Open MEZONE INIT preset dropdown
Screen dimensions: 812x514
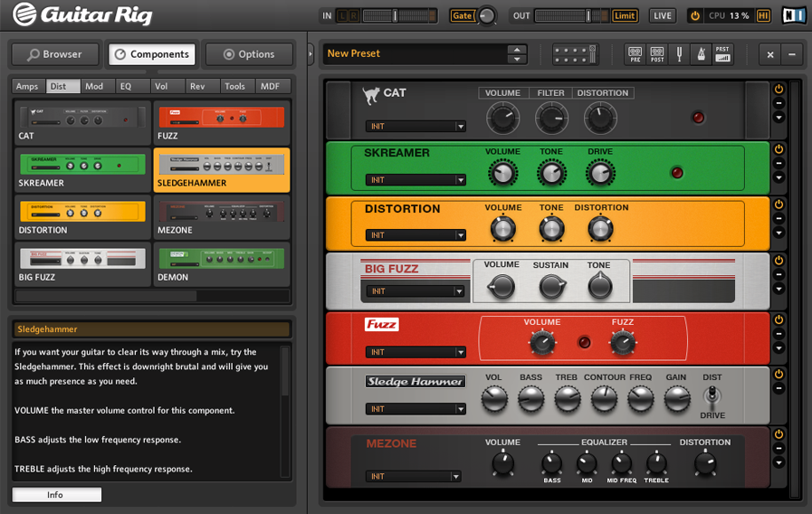[x=414, y=476]
